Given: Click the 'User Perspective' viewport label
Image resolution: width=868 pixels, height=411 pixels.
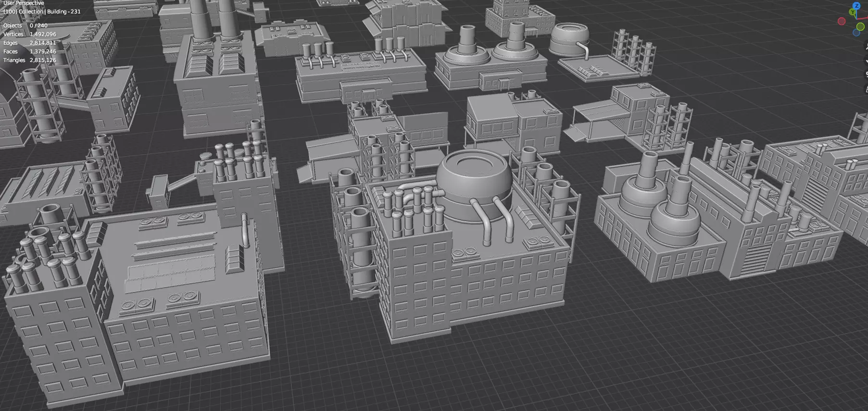Looking at the screenshot, I should pyautogui.click(x=24, y=3).
